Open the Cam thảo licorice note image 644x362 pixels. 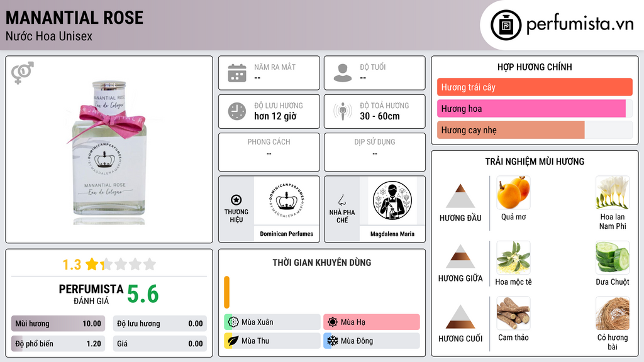(513, 313)
